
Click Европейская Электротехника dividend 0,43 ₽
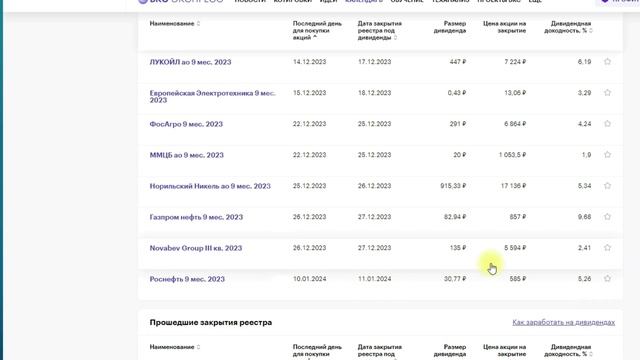(x=456, y=93)
